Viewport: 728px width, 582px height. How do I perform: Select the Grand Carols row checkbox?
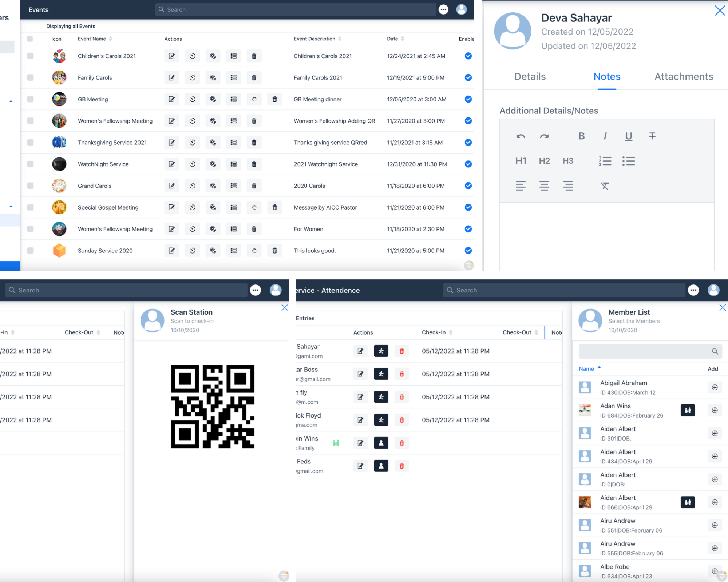[30, 186]
